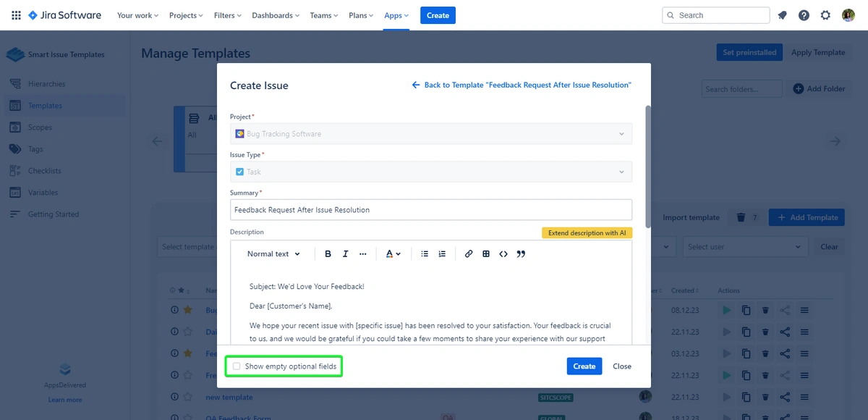The height and width of the screenshot is (420, 868).
Task: Insert a link in description
Action: (x=469, y=254)
